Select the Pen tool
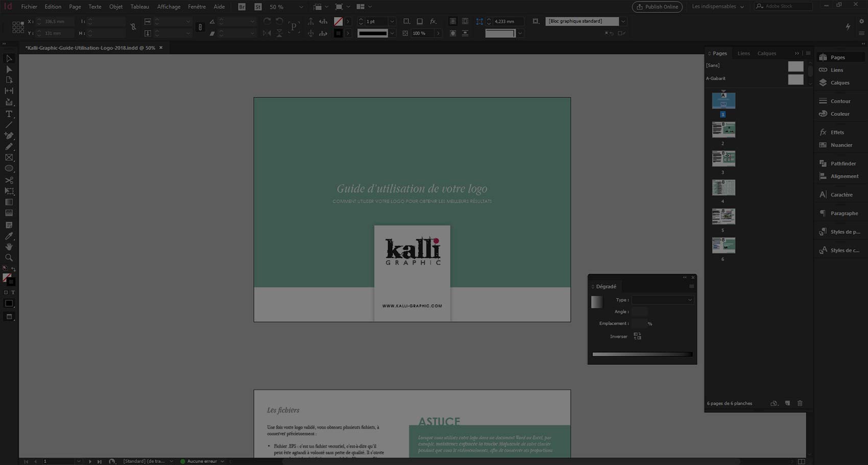The width and height of the screenshot is (868, 465). pos(9,136)
